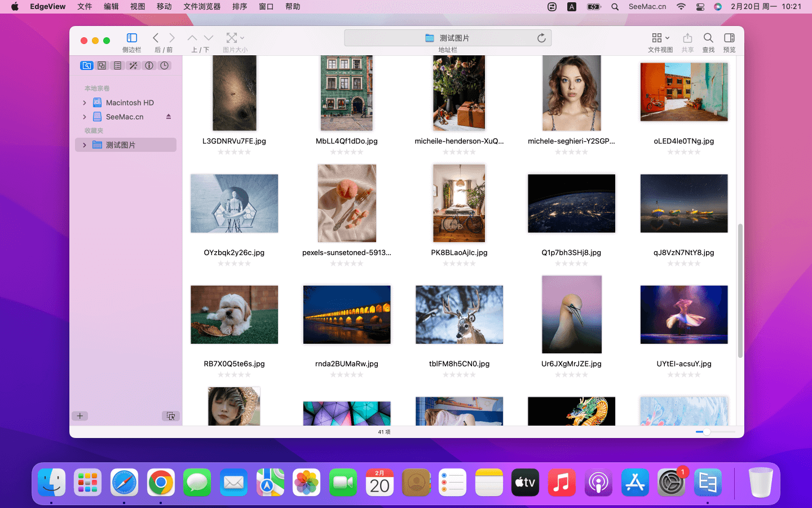The height and width of the screenshot is (508, 812).
Task: Select the Q1p7bh3SHj8.jpg earth thumbnail
Action: (x=571, y=203)
